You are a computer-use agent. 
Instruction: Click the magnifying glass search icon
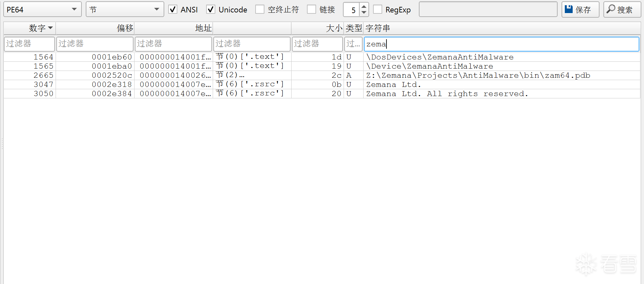(611, 9)
